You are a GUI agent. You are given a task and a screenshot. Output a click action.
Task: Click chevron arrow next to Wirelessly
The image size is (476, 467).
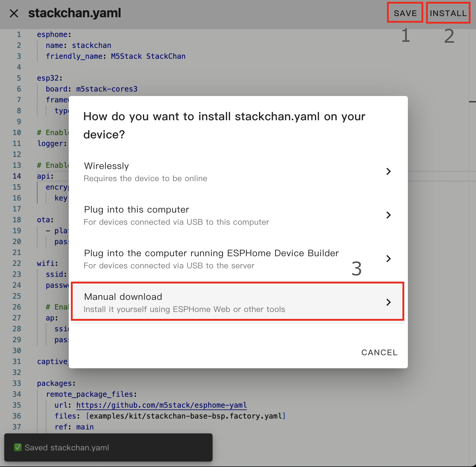click(x=388, y=171)
